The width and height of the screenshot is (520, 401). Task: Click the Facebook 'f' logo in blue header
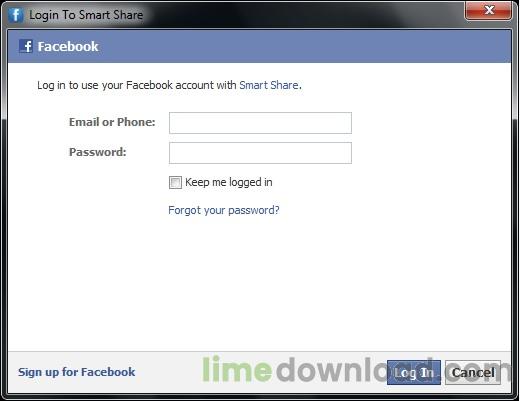point(26,46)
